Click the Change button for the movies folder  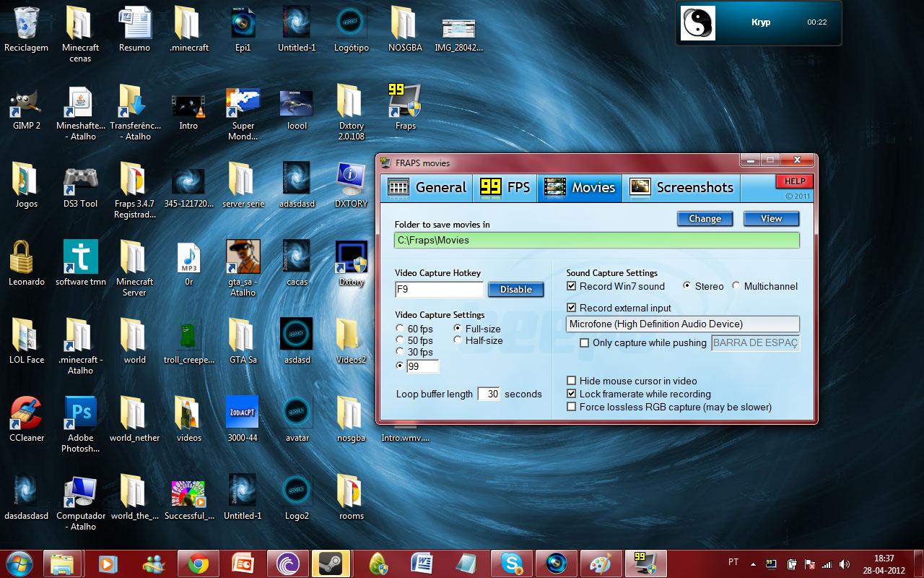705,218
